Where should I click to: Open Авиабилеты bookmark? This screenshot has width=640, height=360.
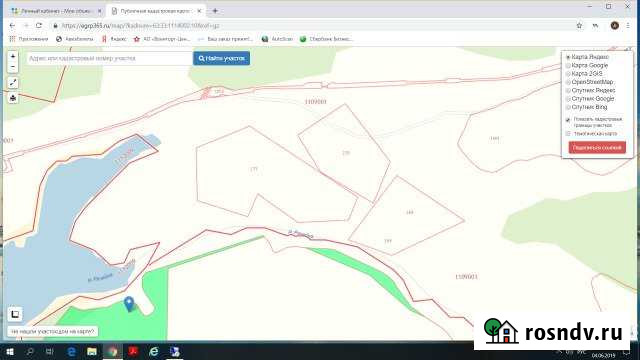(x=75, y=39)
